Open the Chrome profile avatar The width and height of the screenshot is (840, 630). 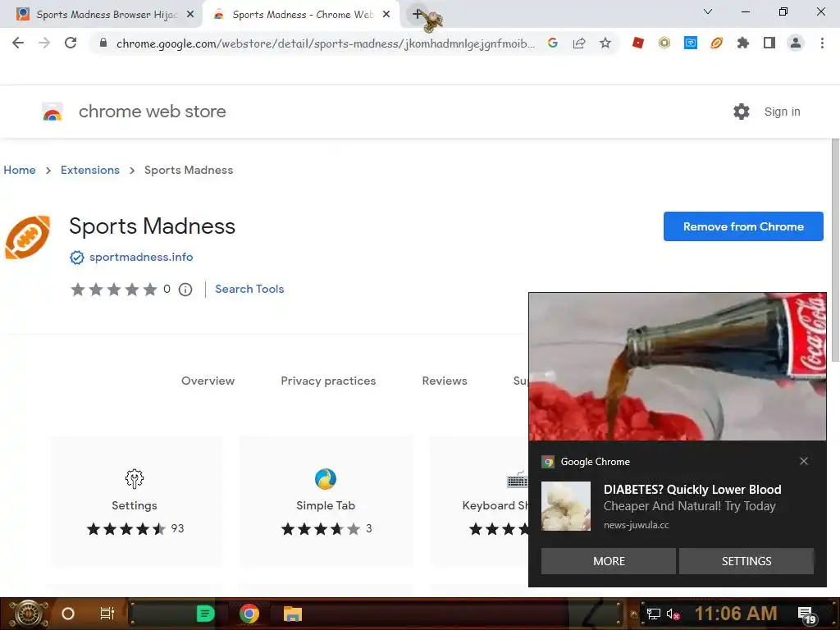796,43
